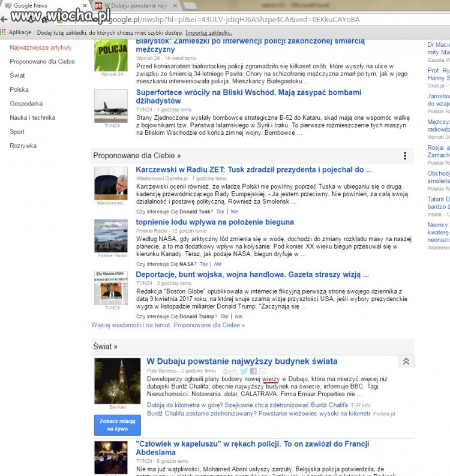Open Burdż Chalifa zostanie zdetronizowany link

click(259, 414)
